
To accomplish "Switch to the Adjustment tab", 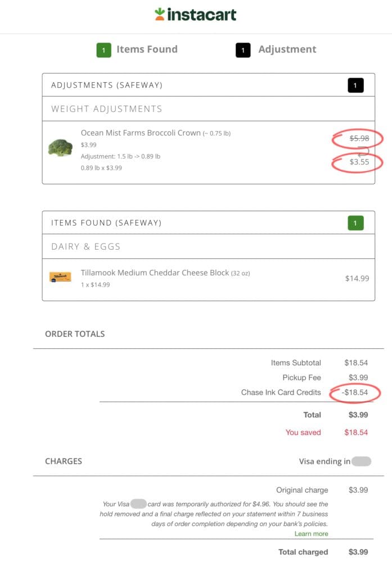I will (287, 49).
